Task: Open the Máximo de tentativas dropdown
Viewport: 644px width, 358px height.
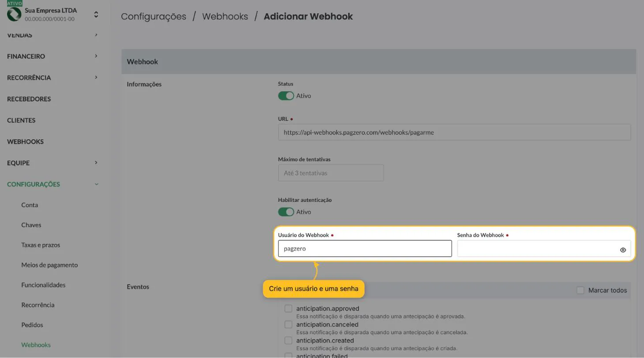Action: [x=331, y=173]
